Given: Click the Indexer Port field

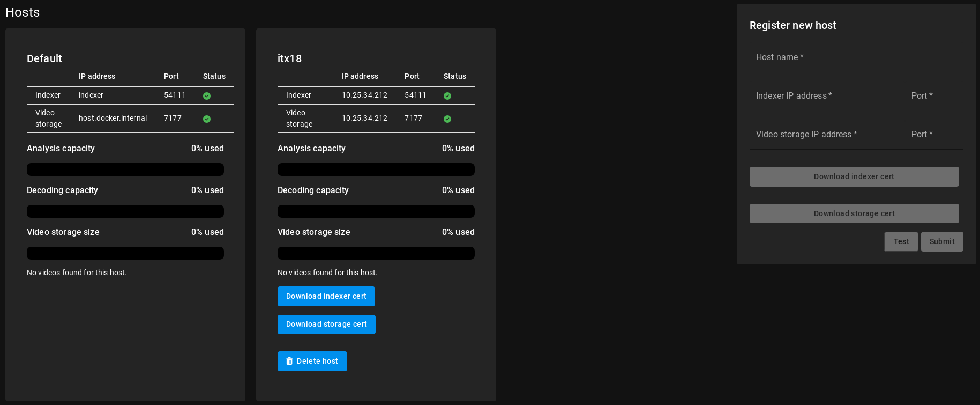Looking at the screenshot, I should pyautogui.click(x=935, y=97).
